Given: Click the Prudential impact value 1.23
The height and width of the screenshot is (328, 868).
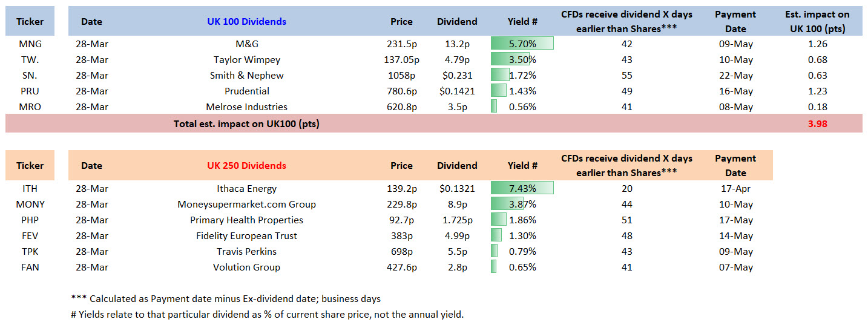Looking at the screenshot, I should tap(818, 91).
